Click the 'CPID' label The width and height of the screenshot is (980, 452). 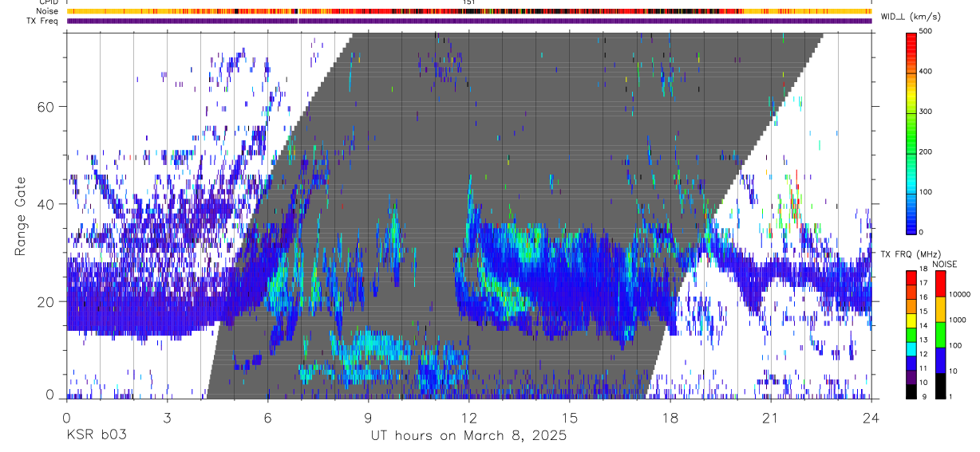click(x=48, y=2)
